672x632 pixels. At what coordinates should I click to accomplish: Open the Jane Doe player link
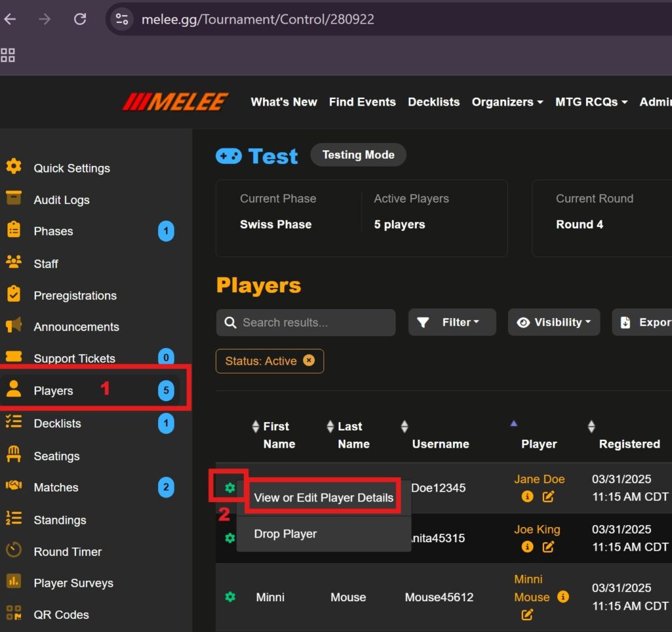[x=539, y=479]
